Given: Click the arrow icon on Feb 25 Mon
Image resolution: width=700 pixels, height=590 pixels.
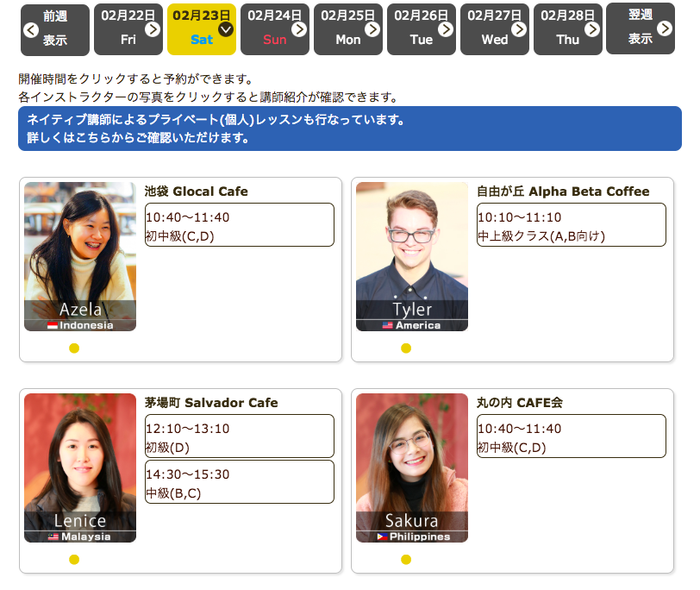Looking at the screenshot, I should [x=372, y=29].
